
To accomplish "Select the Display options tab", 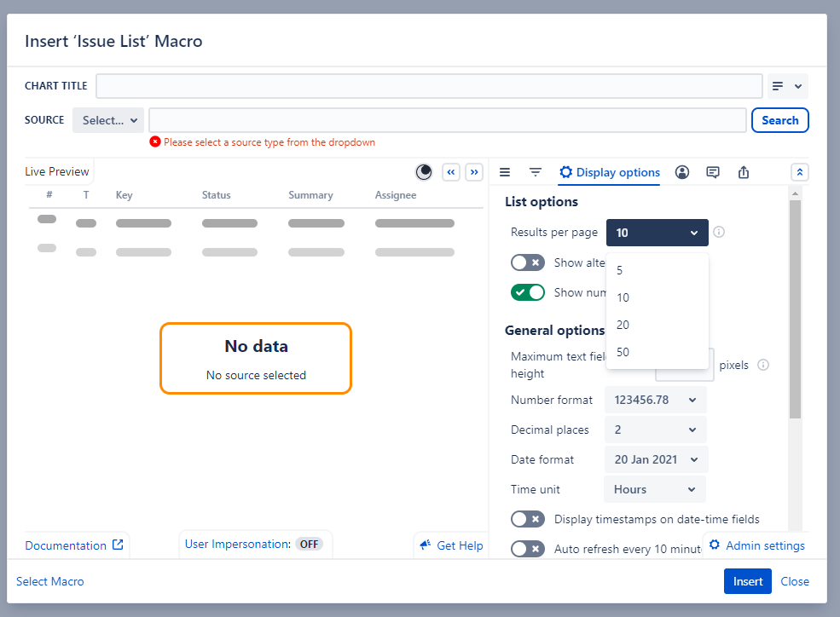I will click(x=610, y=172).
